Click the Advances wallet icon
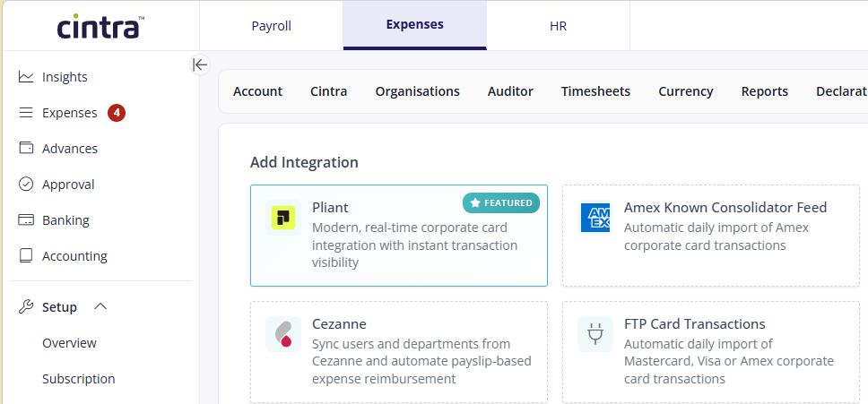The width and height of the screenshot is (868, 404). click(26, 148)
